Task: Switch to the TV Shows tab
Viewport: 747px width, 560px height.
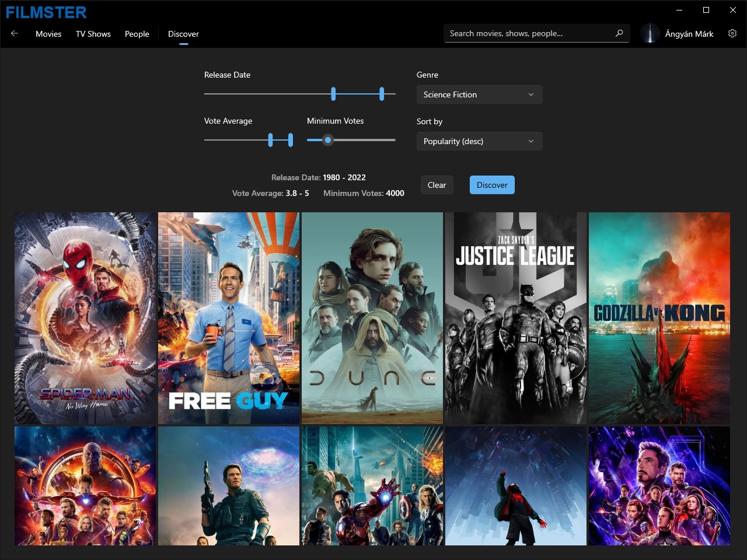Action: coord(93,34)
